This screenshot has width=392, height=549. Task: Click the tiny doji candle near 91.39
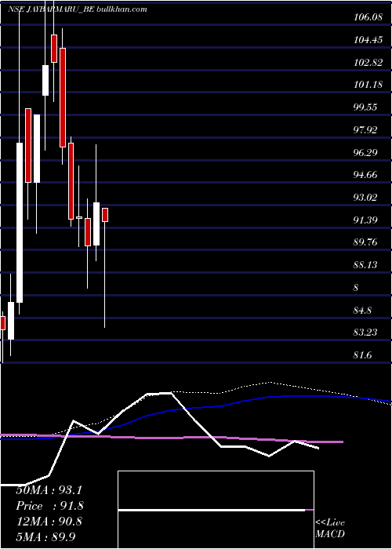coord(79,217)
